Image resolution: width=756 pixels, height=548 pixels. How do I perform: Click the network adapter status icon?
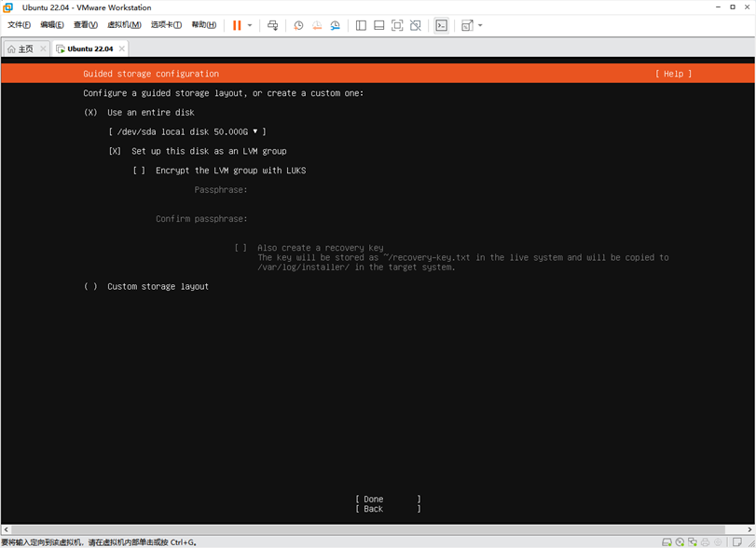pos(693,542)
